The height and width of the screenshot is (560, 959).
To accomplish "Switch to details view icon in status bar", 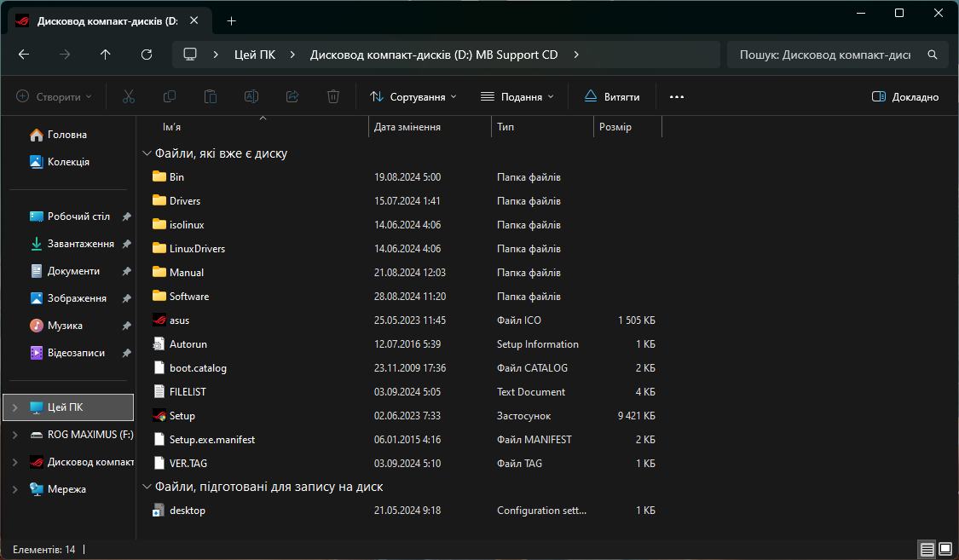I will tap(927, 549).
